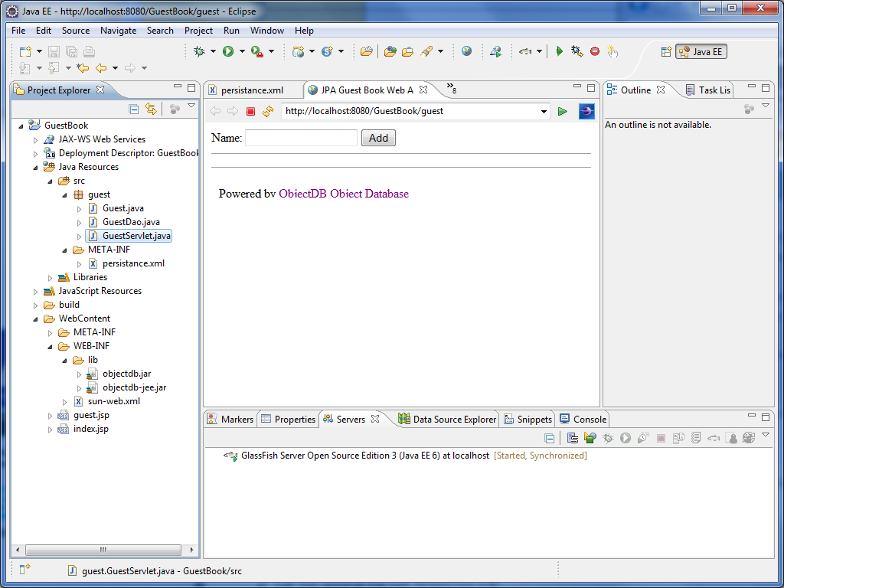Click the New wizard toolbar icon
Screen dimensions: 882x588
(x=25, y=52)
